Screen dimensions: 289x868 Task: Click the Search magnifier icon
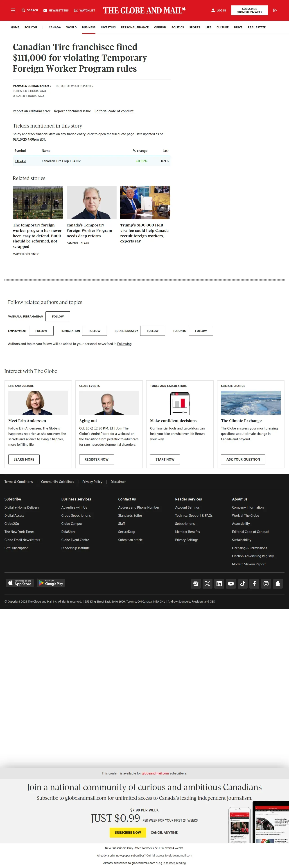pyautogui.click(x=23, y=10)
